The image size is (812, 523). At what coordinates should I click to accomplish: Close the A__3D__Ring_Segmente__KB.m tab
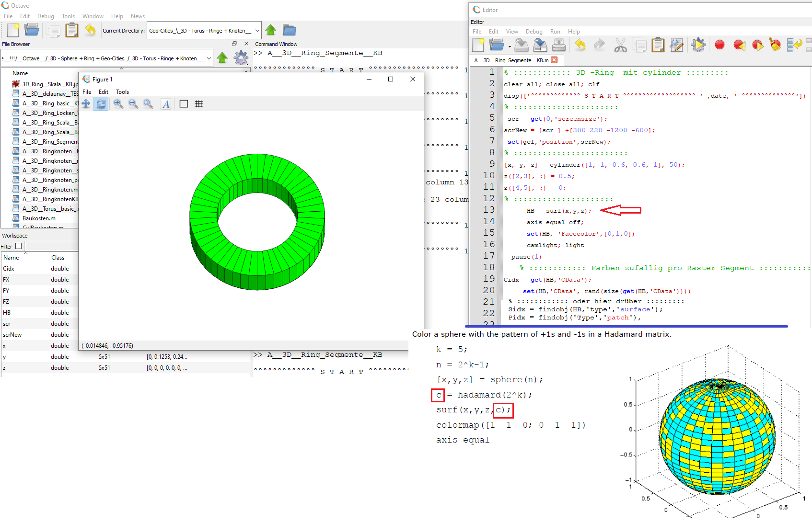tap(555, 60)
